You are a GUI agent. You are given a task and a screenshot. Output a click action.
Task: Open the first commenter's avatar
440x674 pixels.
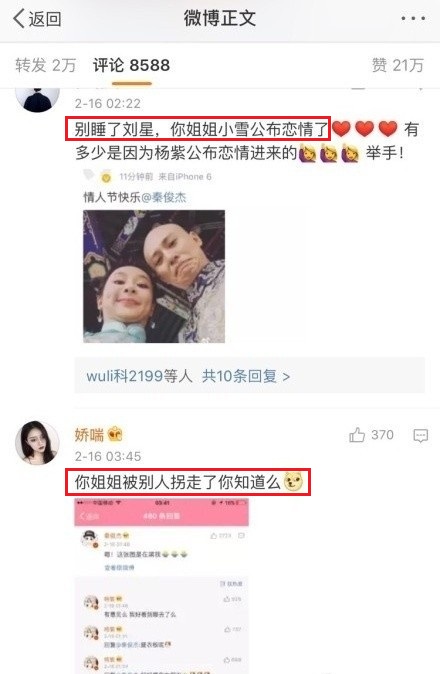point(37,99)
